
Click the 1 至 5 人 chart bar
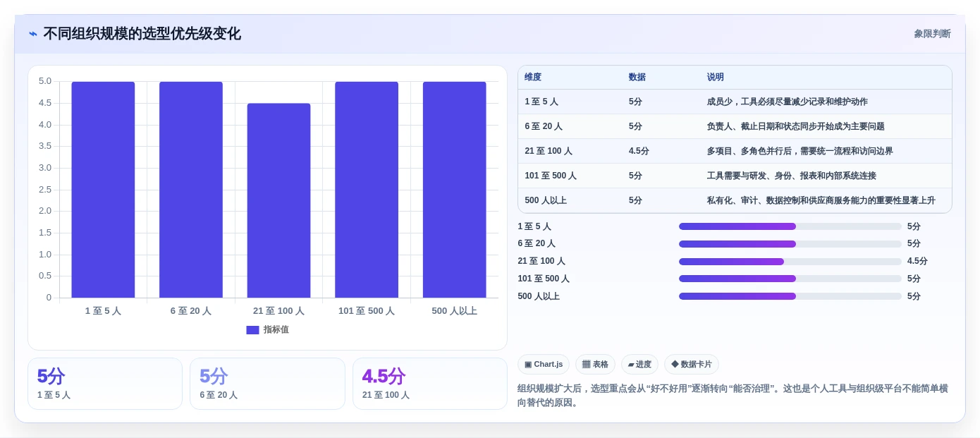[103, 190]
